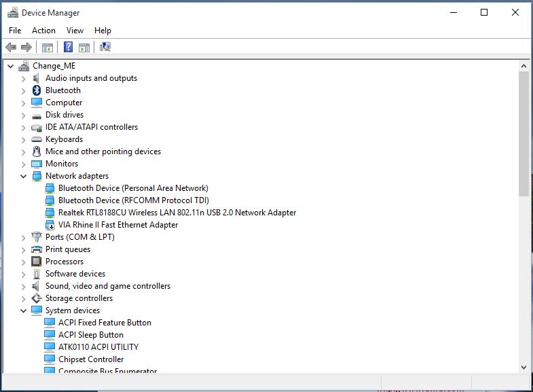Expand the Disk drives category

point(24,115)
